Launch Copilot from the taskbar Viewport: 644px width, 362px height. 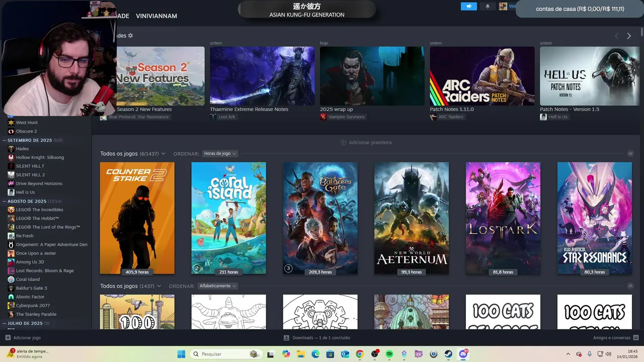pos(286,354)
